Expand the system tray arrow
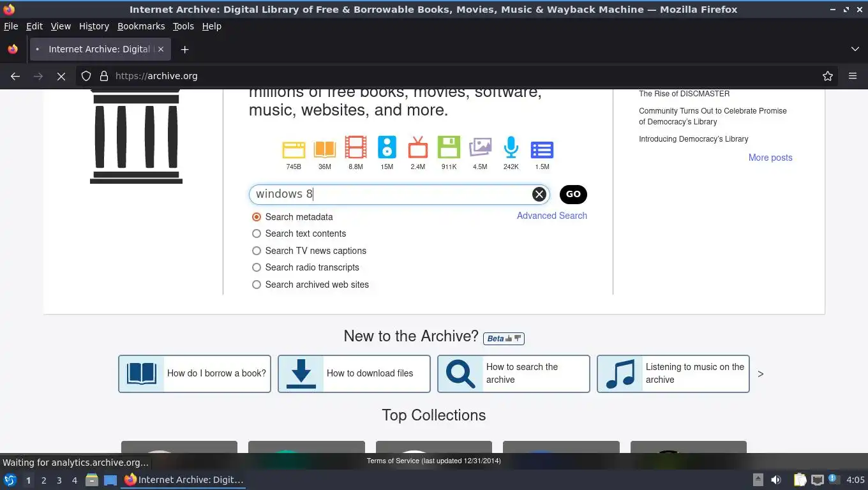The image size is (868, 490). (x=758, y=480)
